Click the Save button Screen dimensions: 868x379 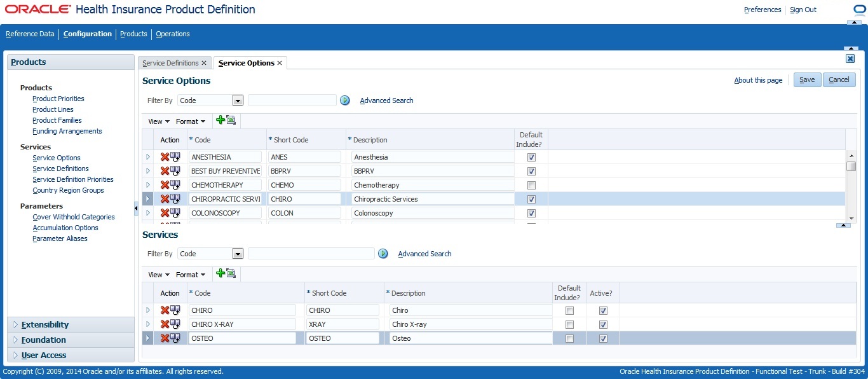pos(807,79)
